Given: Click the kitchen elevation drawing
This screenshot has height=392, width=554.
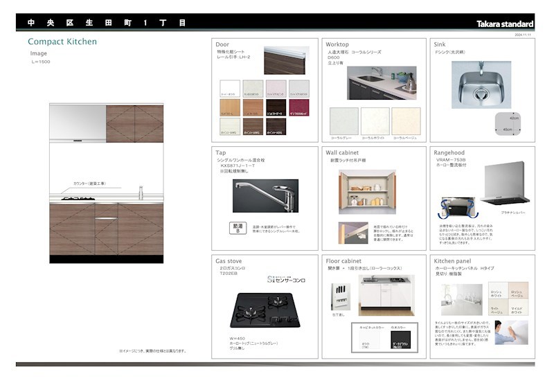Looking at the screenshot, I should click(107, 183).
